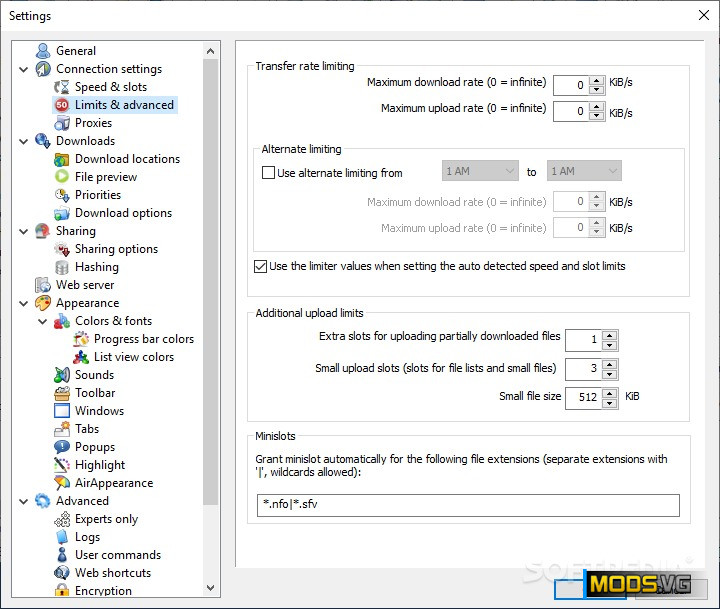Click the AirAppearance icon
720x609 pixels.
(62, 483)
